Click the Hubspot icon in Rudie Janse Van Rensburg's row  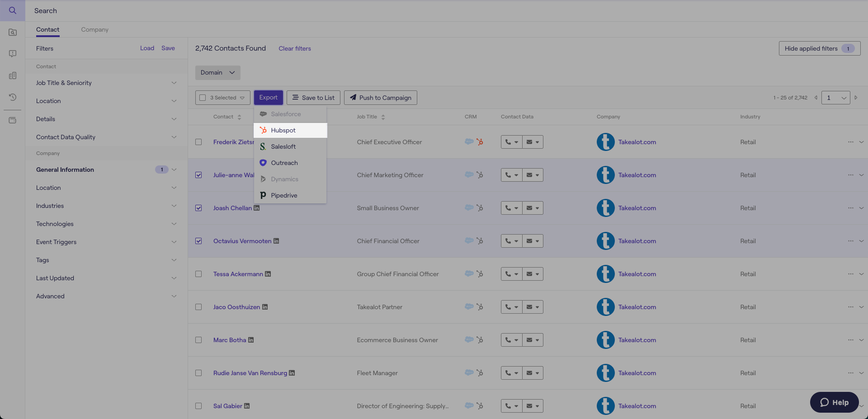point(480,373)
